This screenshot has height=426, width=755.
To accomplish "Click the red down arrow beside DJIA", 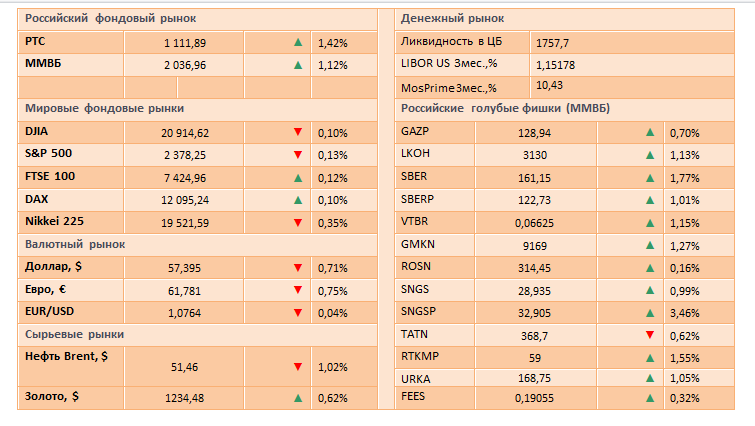I will 297,132.
